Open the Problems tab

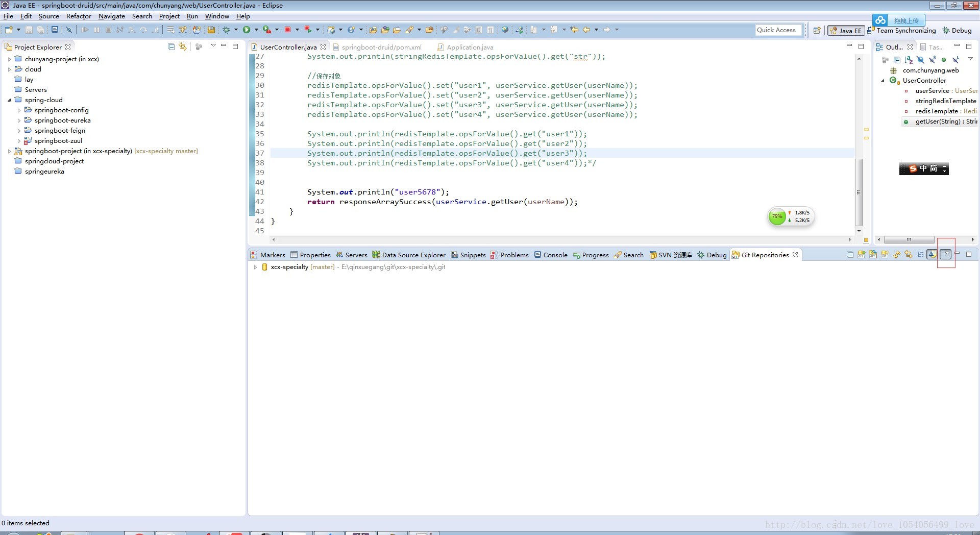(x=509, y=255)
